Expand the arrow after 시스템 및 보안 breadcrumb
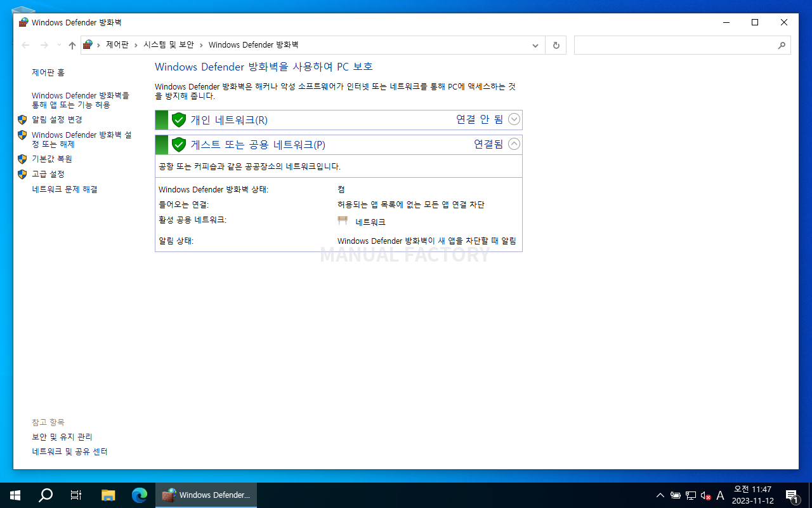Screen dimensions: 812x508 click(201, 45)
